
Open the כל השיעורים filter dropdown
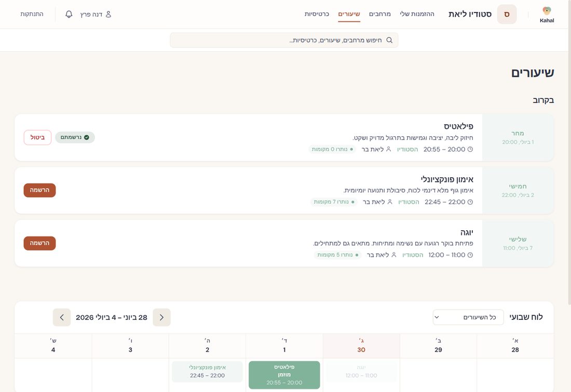(468, 317)
